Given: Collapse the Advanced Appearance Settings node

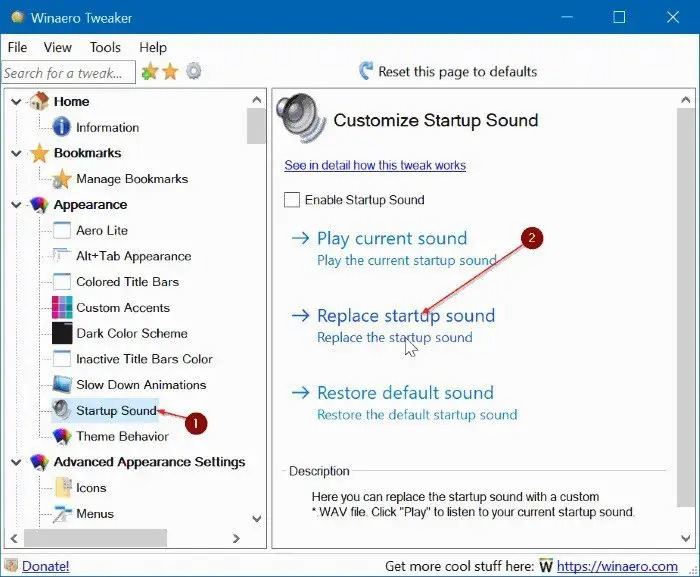Looking at the screenshot, I should 17,462.
